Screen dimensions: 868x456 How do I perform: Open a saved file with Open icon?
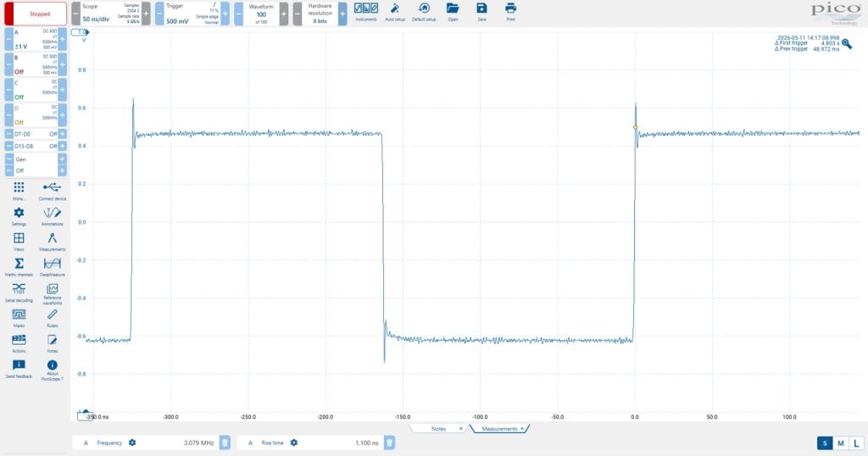(453, 12)
